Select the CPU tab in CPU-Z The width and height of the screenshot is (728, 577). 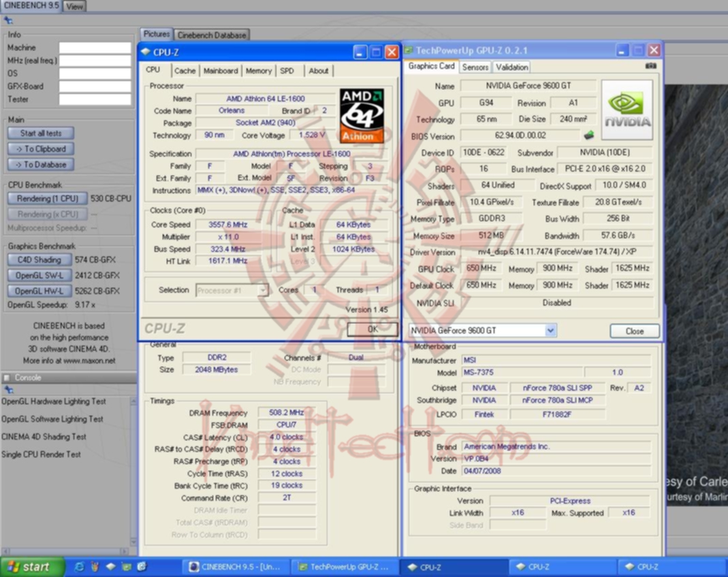click(153, 69)
